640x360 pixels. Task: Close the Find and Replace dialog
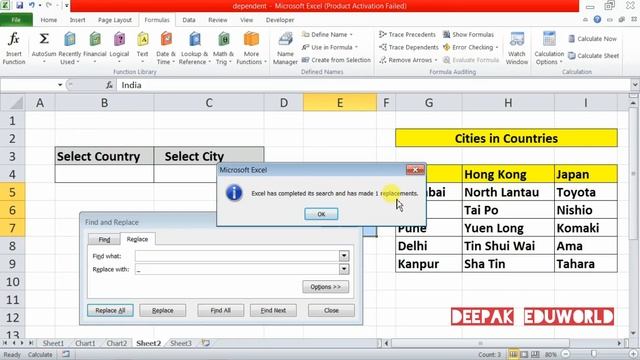tap(331, 310)
